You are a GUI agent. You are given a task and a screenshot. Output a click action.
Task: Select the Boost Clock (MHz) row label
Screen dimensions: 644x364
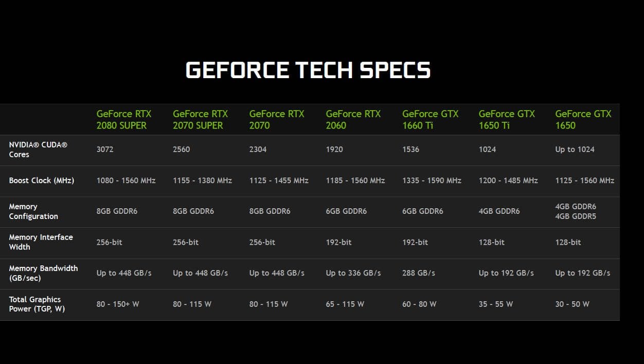[42, 180]
